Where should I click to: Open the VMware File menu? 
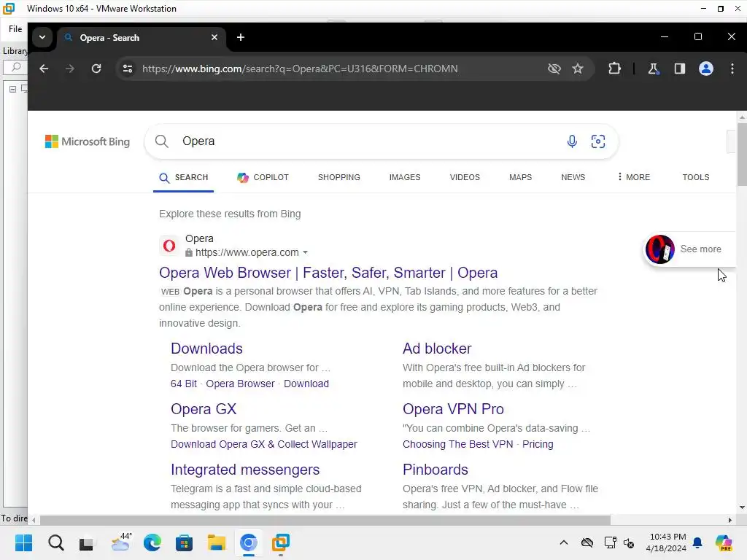click(x=15, y=29)
